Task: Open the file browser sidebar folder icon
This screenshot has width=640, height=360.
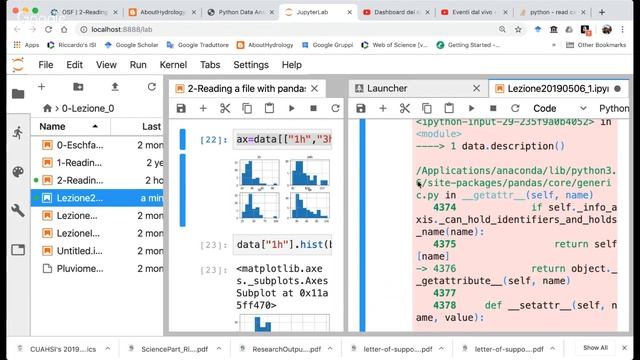Action: point(18,94)
